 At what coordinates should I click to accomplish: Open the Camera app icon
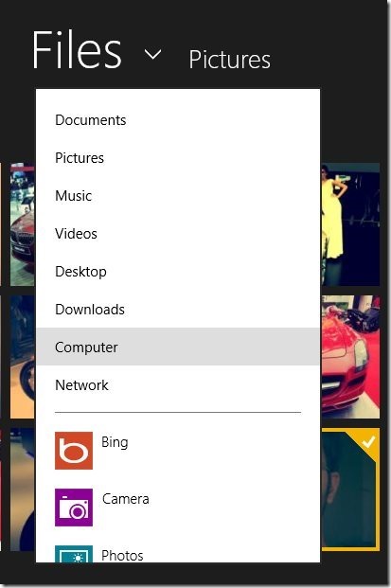click(74, 507)
